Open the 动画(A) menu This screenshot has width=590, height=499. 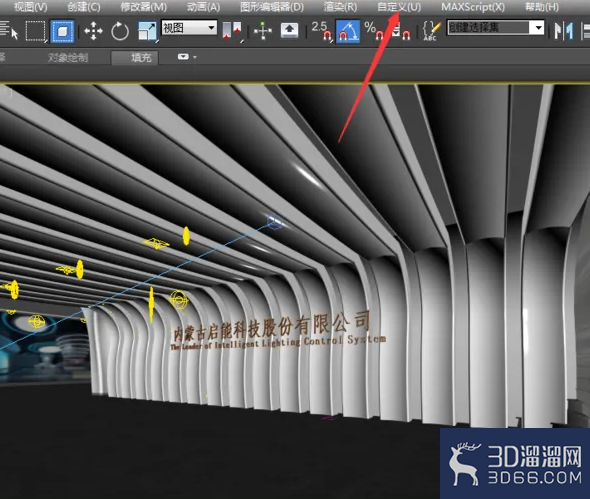[204, 7]
